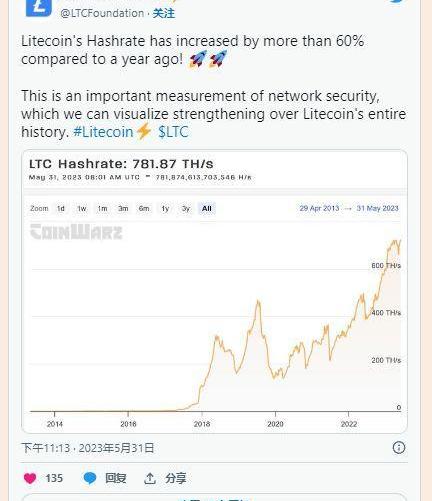Click the share upload arrow icon

pos(150,478)
